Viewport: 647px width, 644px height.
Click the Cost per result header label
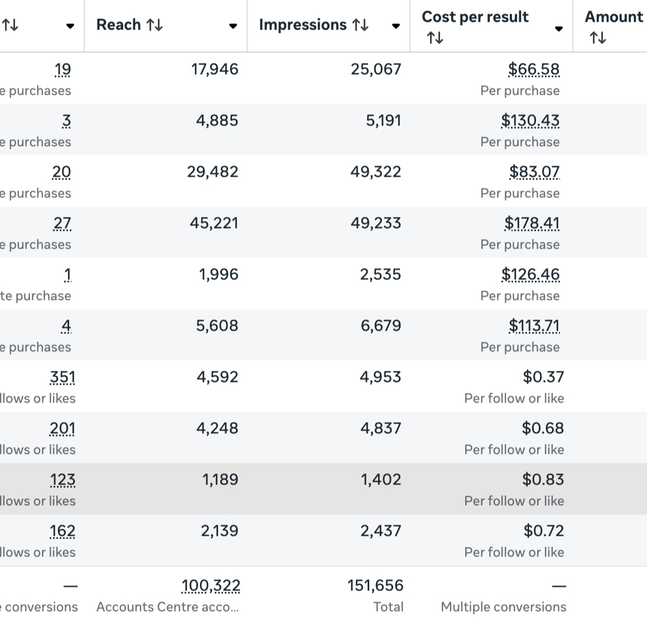pyautogui.click(x=475, y=17)
